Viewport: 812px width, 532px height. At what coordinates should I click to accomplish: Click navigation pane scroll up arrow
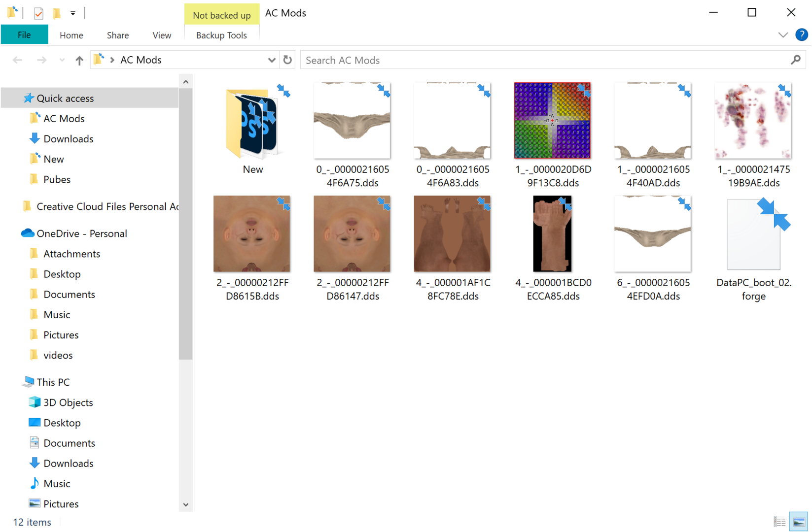tap(186, 82)
